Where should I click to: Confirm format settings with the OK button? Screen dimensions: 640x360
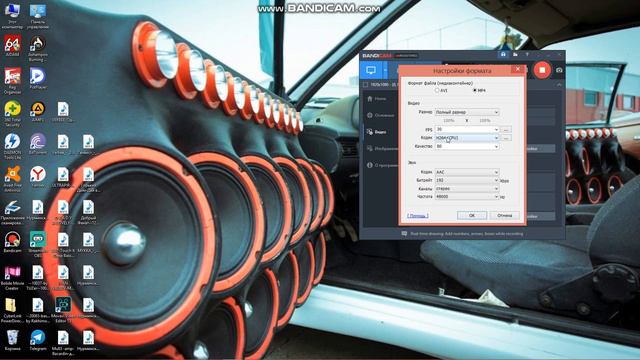pos(472,215)
